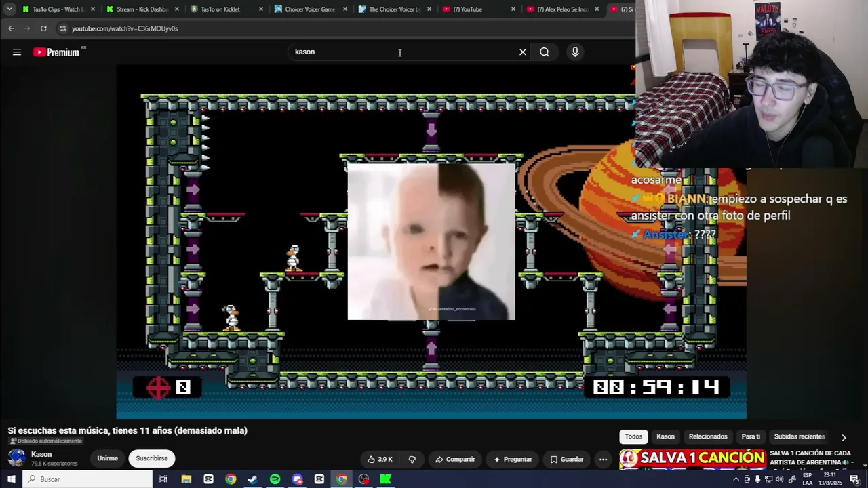The width and height of the screenshot is (868, 488).
Task: View site information icon in address bar
Action: (63, 28)
